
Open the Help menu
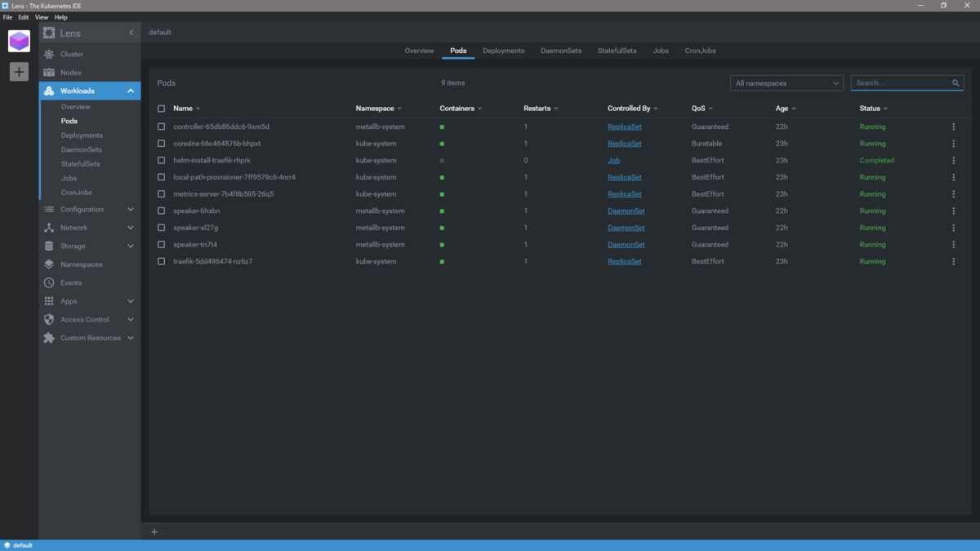pos(60,17)
